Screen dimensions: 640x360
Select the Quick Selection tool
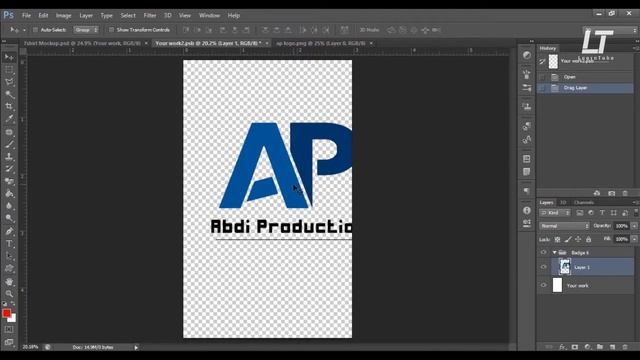tap(9, 94)
